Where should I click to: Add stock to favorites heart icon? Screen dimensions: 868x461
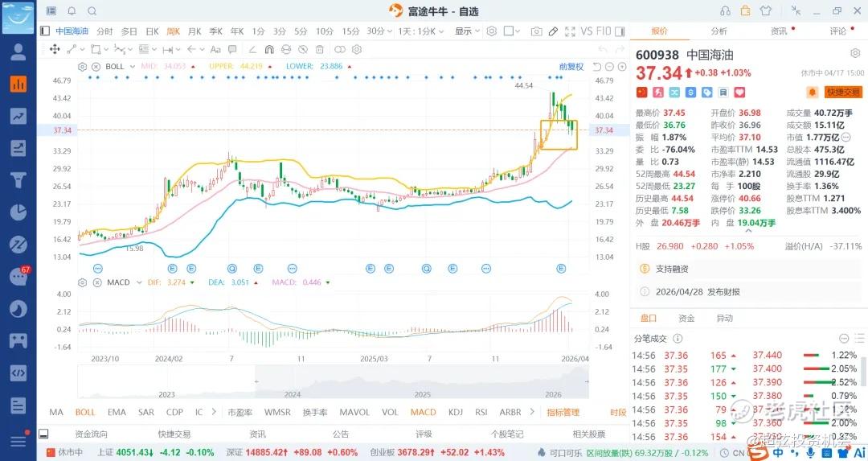coord(739,93)
